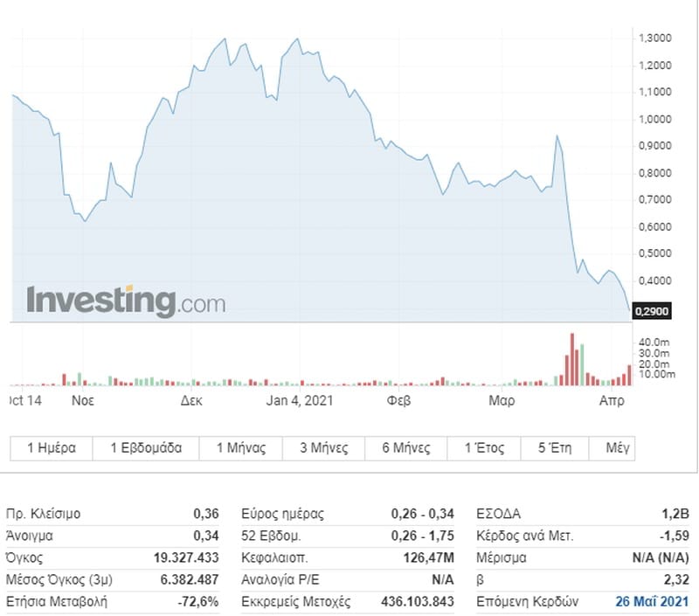
Task: Click the Investing.com logo watermark
Action: point(126,301)
